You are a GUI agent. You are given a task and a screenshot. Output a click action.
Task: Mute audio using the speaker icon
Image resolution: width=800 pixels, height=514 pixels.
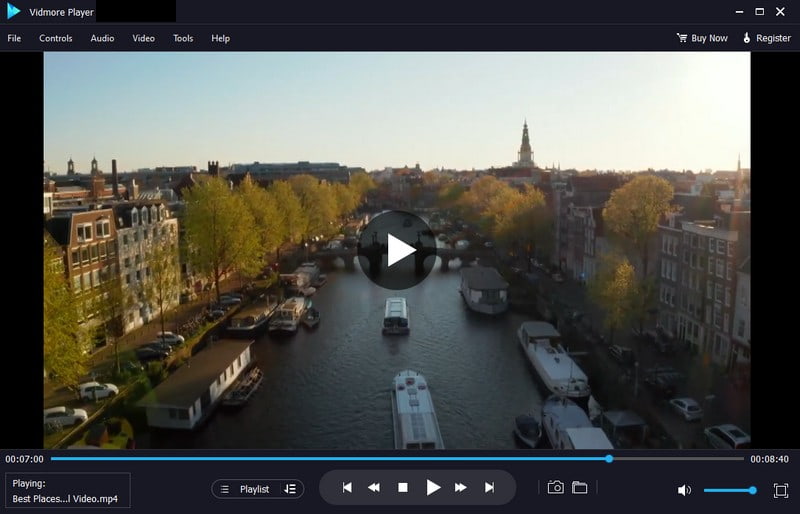coord(684,490)
